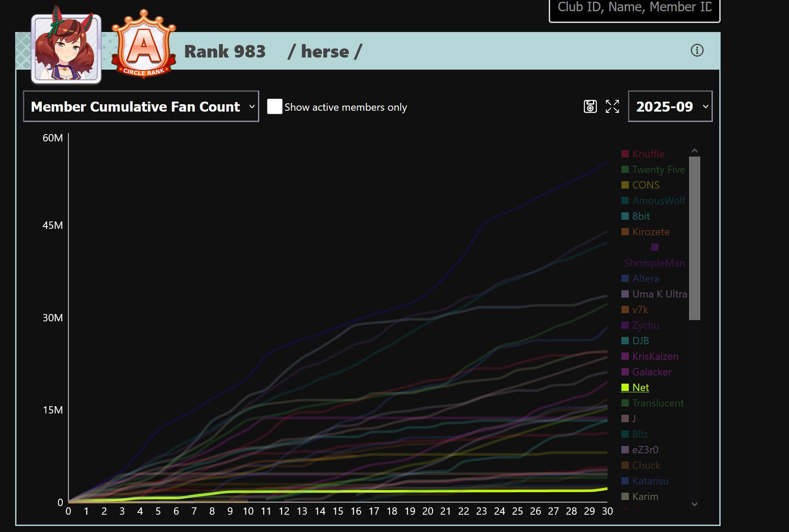Expand the chart to fullscreen
The width and height of the screenshot is (789, 532).
(612, 106)
